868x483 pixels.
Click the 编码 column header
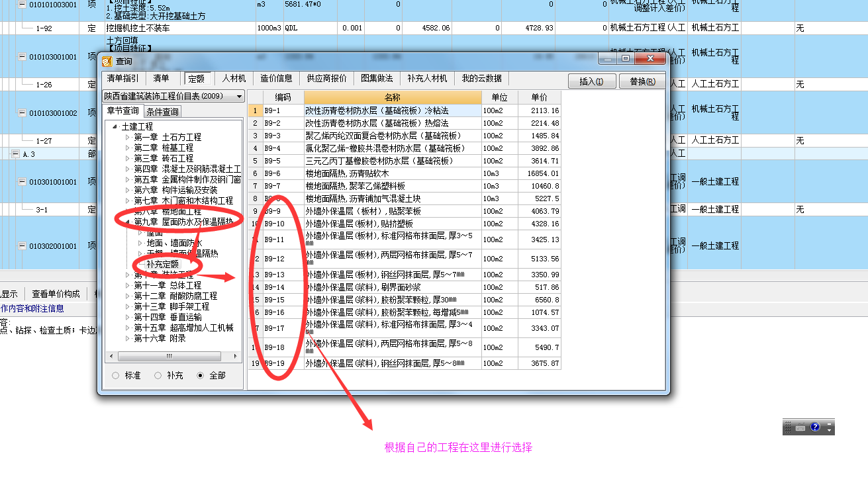(x=283, y=97)
